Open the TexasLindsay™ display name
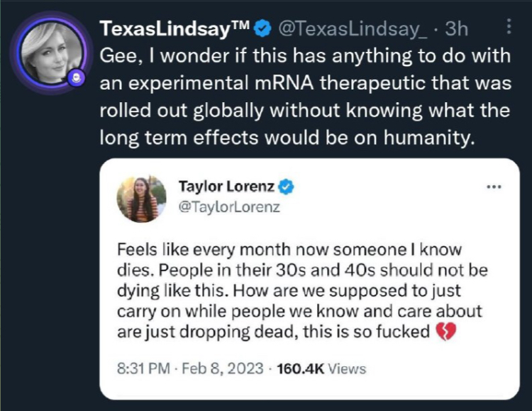532x411 pixels. pos(167,28)
